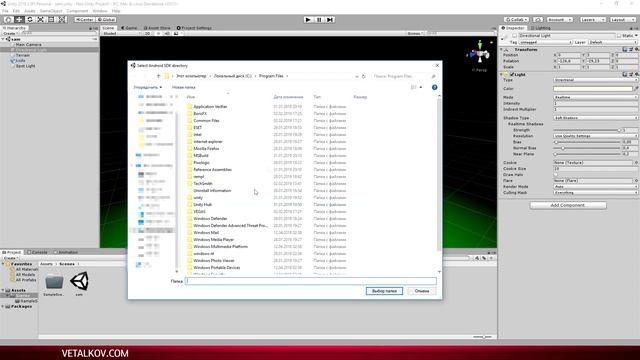Click the Cookie texture object picker circle
640x360 pixels.
click(636, 162)
